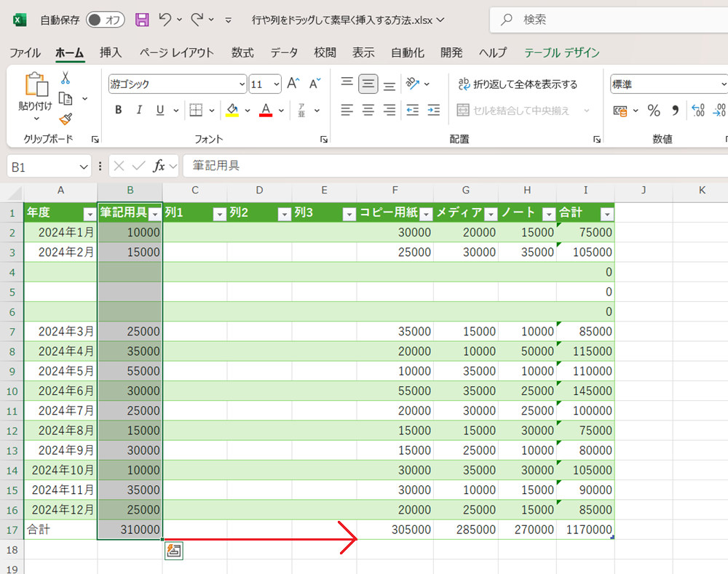Image resolution: width=728 pixels, height=574 pixels.
Task: Open the ファイル tab
Action: pos(25,53)
